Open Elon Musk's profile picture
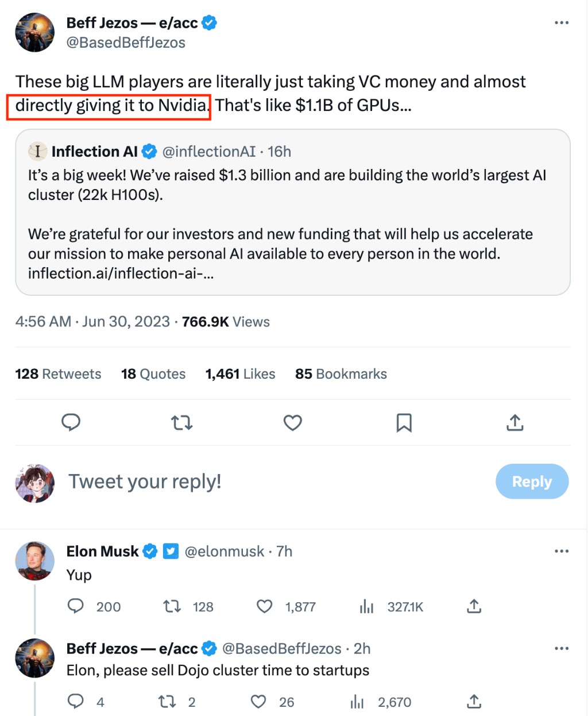Viewport: 588px width, 716px height. coord(34,561)
